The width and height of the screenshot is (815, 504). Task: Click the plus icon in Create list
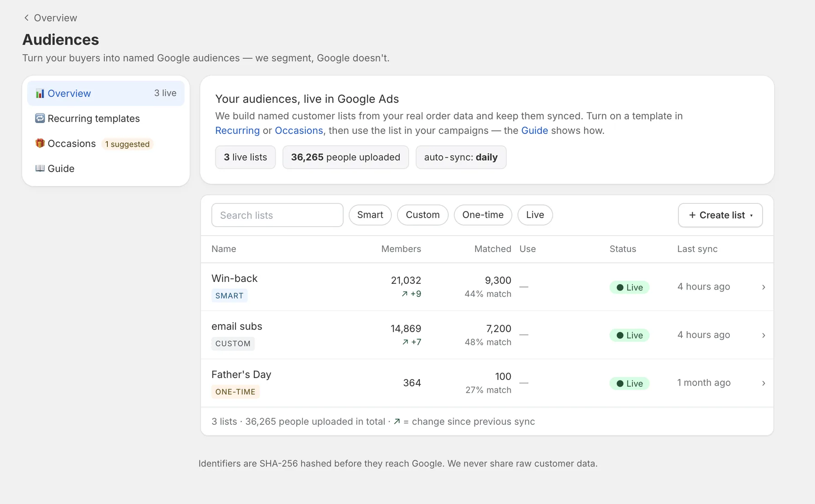click(692, 215)
